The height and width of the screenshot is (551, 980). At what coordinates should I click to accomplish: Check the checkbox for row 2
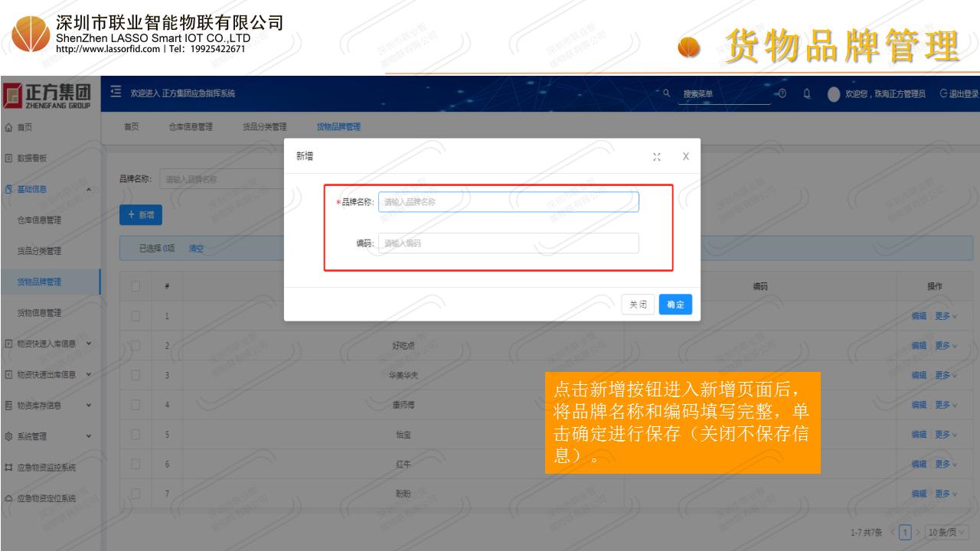(136, 345)
